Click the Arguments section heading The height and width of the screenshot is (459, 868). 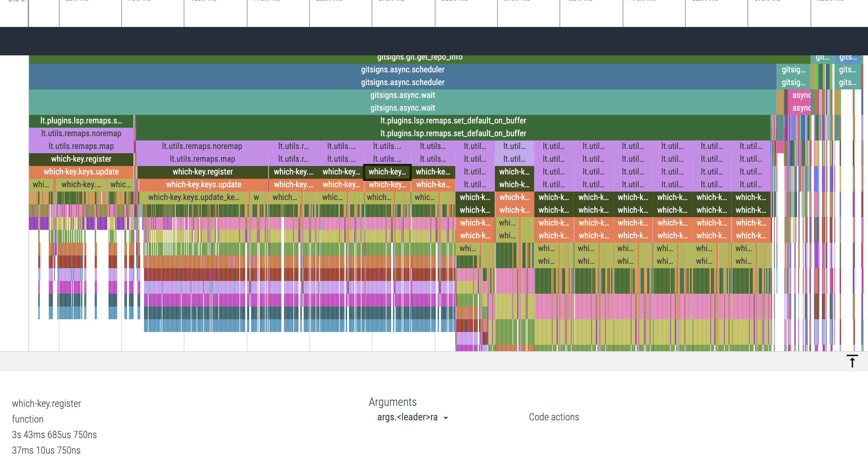pos(393,402)
